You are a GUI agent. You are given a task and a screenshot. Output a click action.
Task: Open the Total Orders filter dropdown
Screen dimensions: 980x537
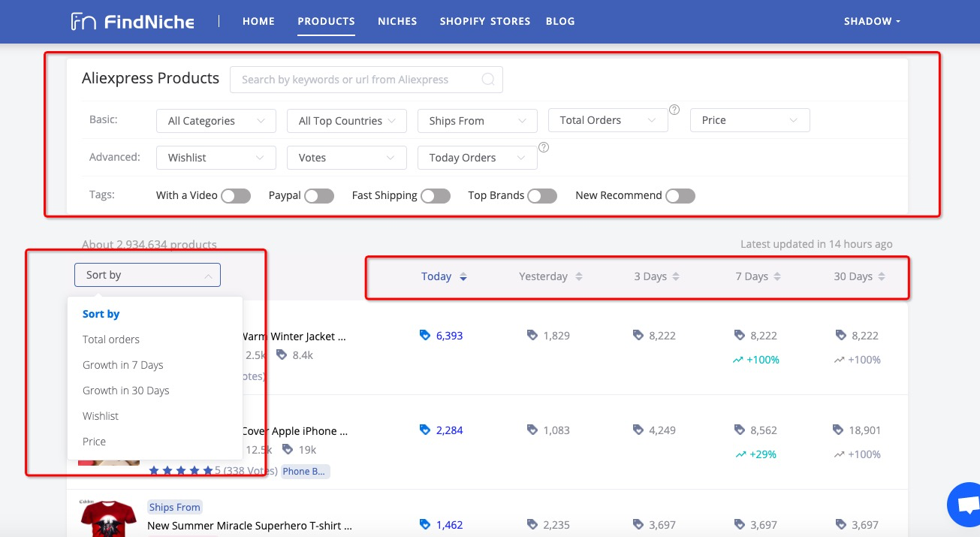(608, 120)
